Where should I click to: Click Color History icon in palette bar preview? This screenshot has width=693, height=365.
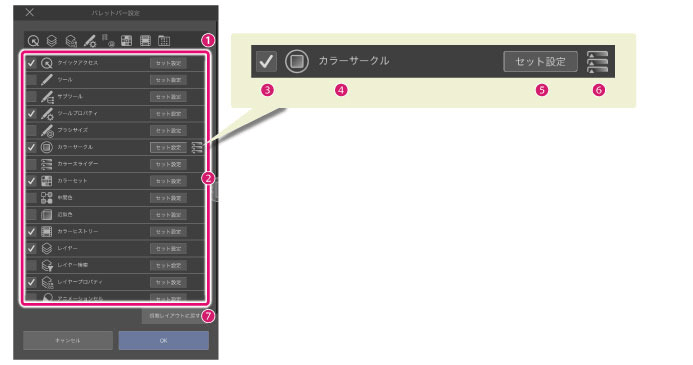pos(145,41)
